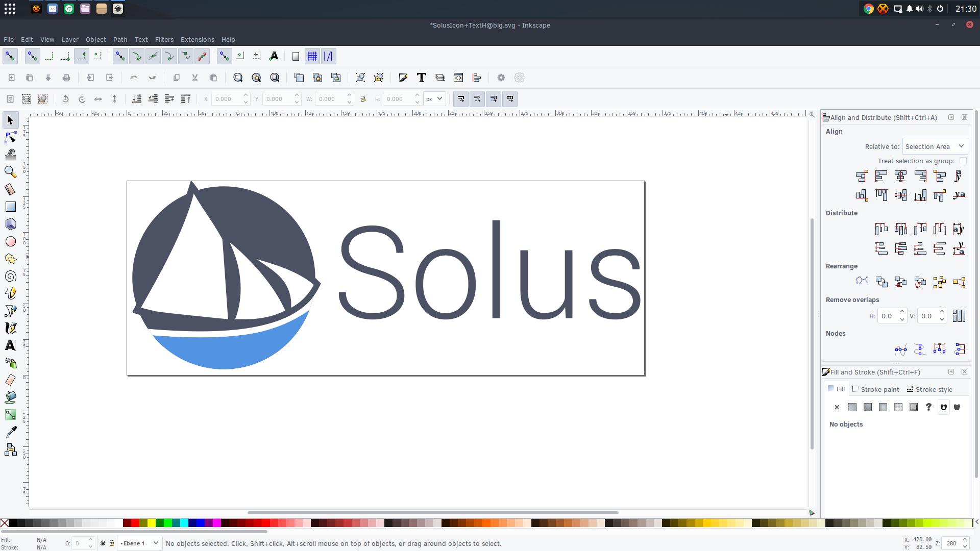
Task: Check Treat selection as group
Action: (963, 161)
